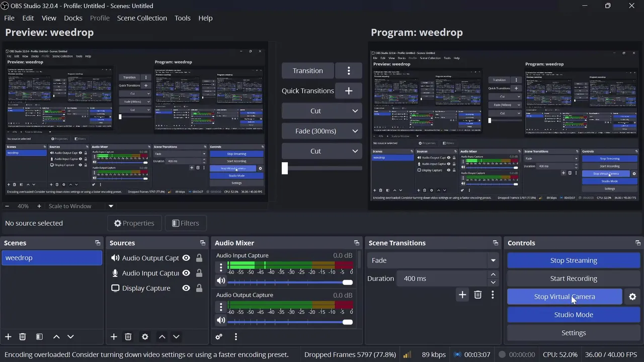Open last Cut quick transition dropdown
644x362 pixels.
click(321, 151)
